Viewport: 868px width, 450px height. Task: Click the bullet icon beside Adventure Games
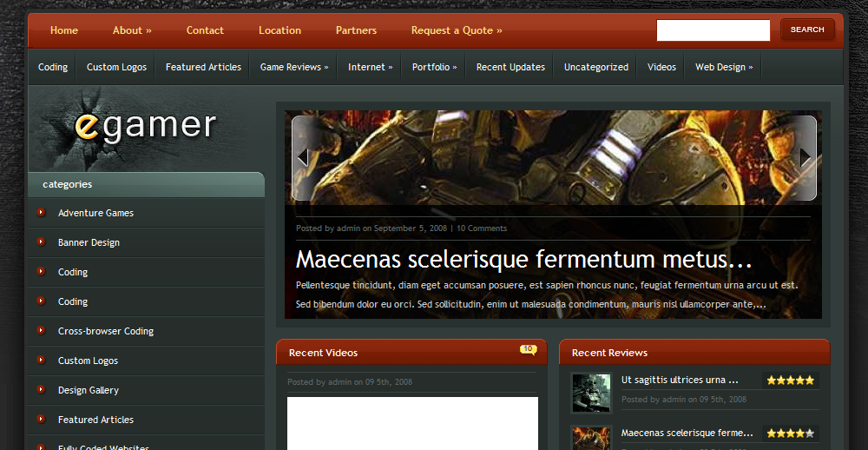pyautogui.click(x=41, y=213)
